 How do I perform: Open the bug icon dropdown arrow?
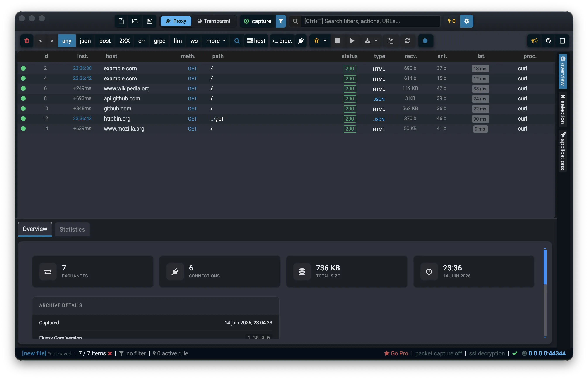point(325,41)
